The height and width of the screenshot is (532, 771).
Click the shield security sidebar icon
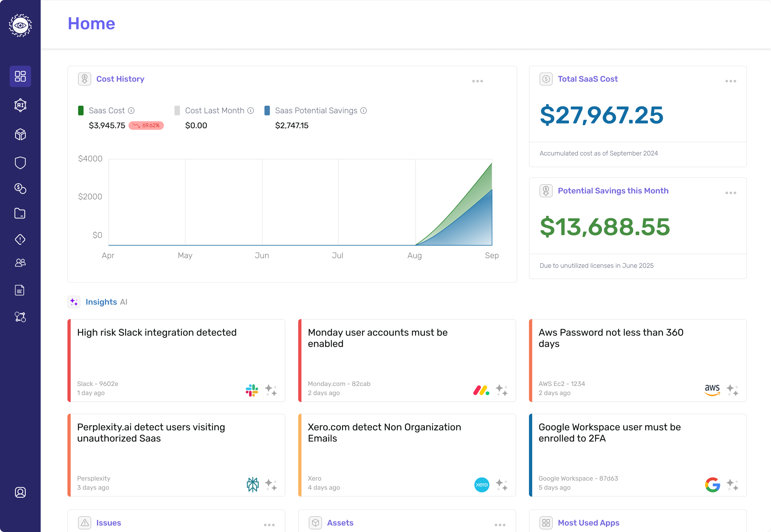coord(20,163)
